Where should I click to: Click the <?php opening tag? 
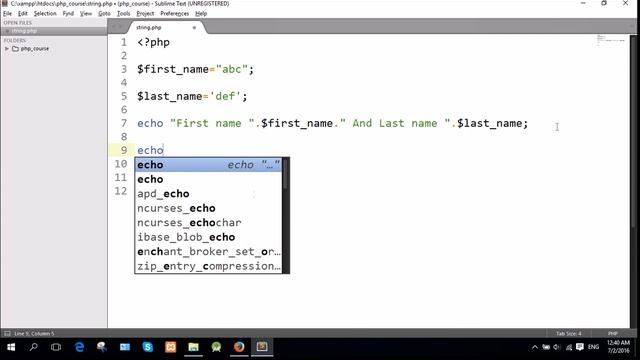click(153, 42)
